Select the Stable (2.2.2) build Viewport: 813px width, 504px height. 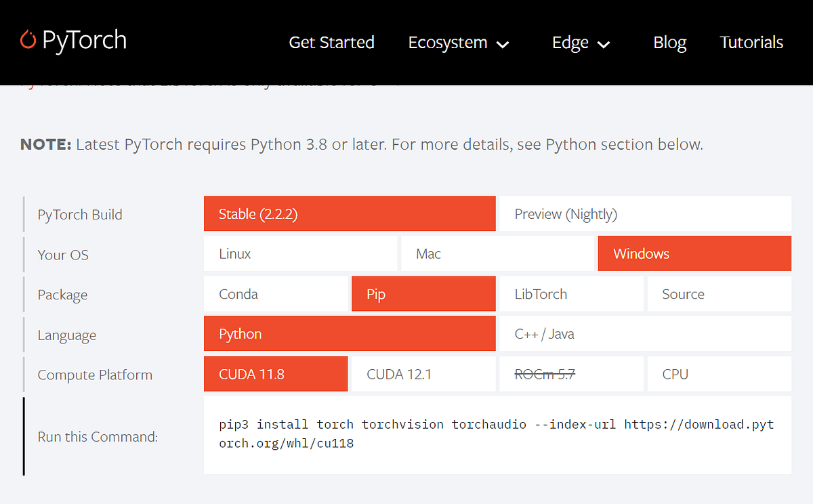tap(350, 214)
